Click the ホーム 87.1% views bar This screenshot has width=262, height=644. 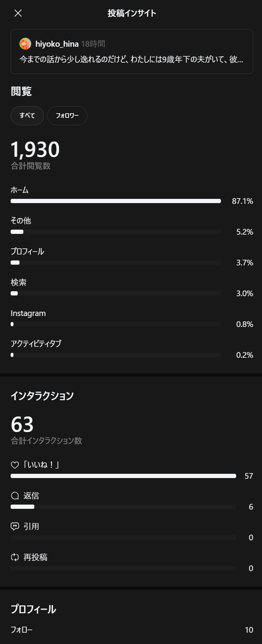(x=116, y=201)
